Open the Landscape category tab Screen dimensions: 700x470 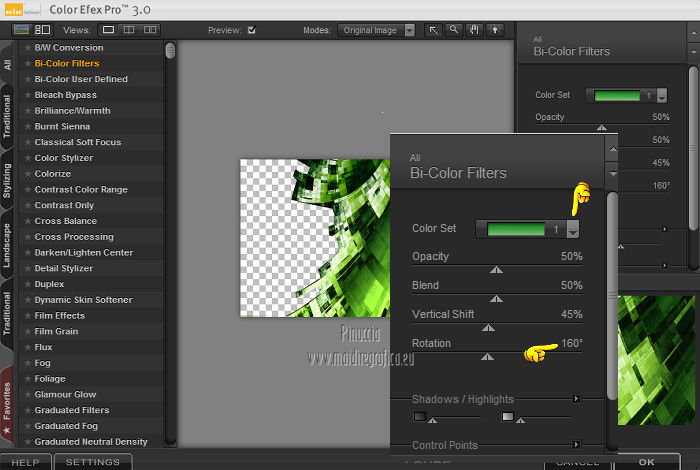coord(7,245)
